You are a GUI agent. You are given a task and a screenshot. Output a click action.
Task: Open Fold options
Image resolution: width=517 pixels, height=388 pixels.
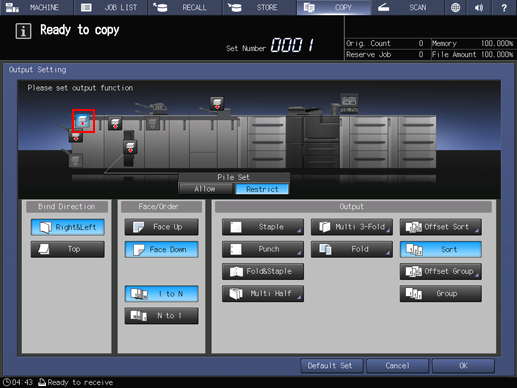(x=352, y=249)
